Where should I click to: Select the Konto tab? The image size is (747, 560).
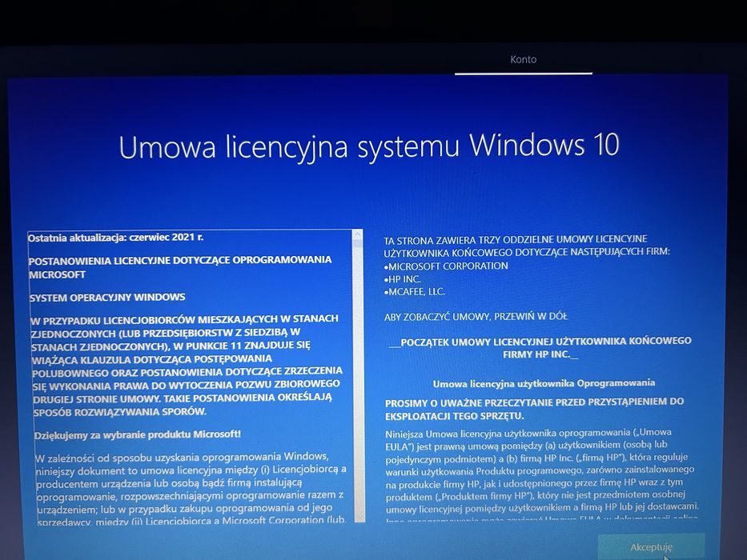coord(523,59)
